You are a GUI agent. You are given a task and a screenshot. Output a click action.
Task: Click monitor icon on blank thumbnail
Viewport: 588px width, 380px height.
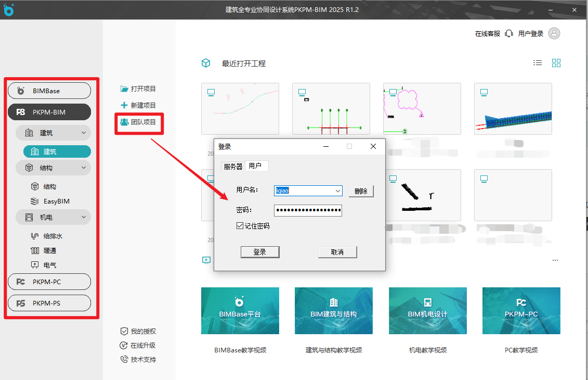pyautogui.click(x=484, y=179)
